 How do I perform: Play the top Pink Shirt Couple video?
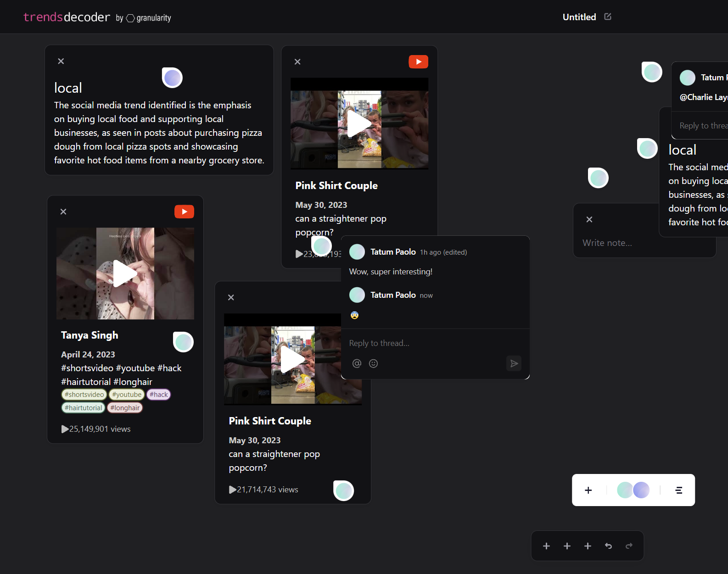click(359, 124)
